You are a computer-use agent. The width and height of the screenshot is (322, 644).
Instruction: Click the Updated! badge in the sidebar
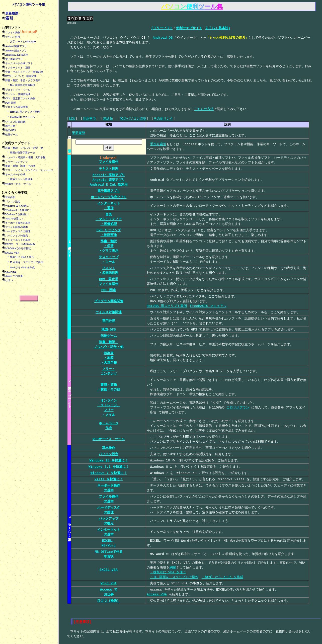click(x=29, y=32)
